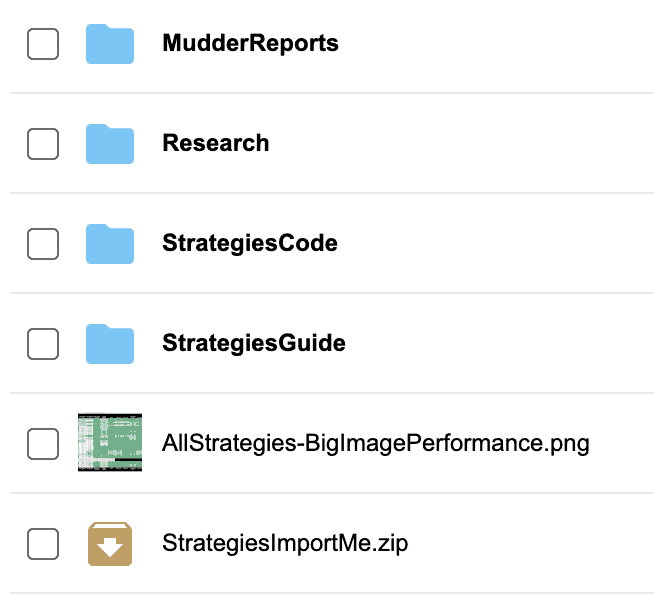This screenshot has width=654, height=608.
Task: Select the Research folder checkbox
Action: coord(43,144)
